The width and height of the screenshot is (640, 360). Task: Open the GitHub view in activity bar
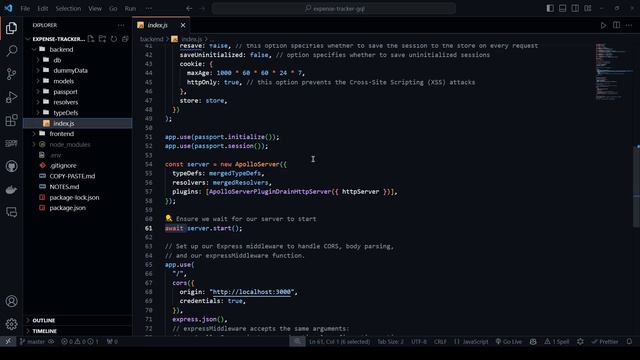pos(11,166)
